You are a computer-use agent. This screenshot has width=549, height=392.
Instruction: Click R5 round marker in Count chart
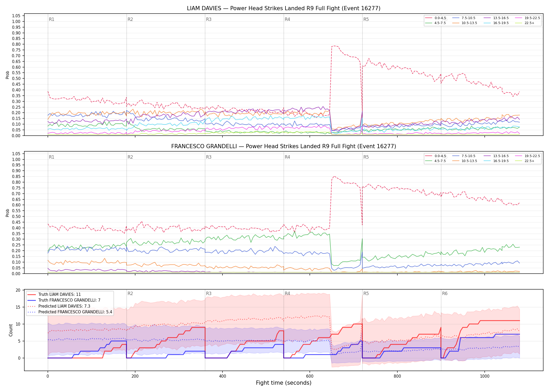[366, 293]
